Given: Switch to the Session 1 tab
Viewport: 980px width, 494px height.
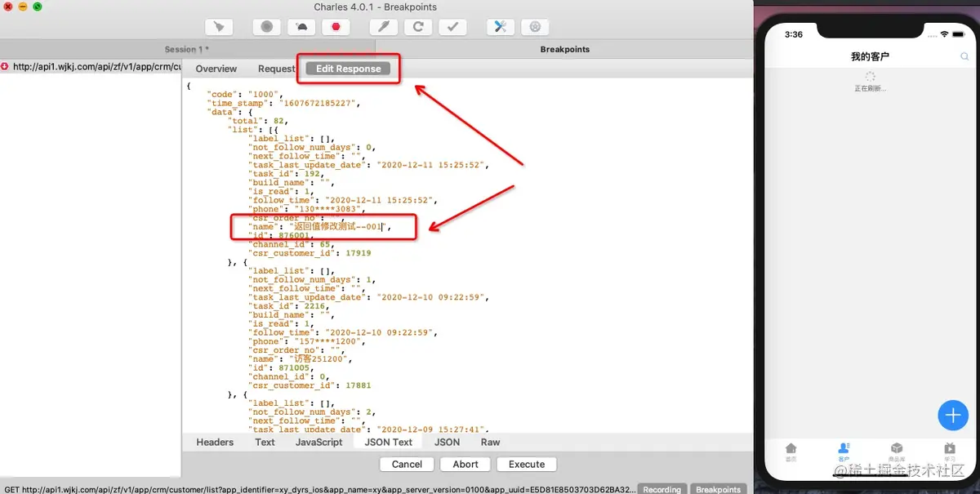Looking at the screenshot, I should (x=188, y=49).
